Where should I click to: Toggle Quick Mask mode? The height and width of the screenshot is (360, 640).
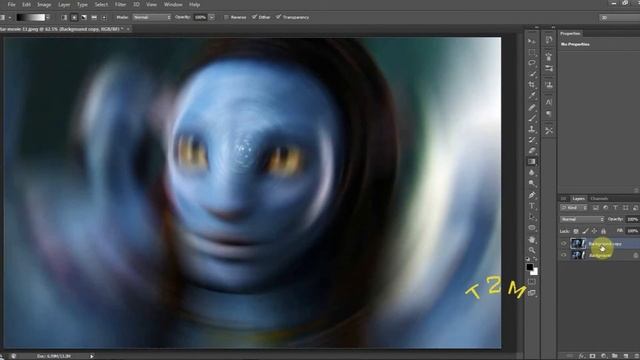[x=531, y=282]
